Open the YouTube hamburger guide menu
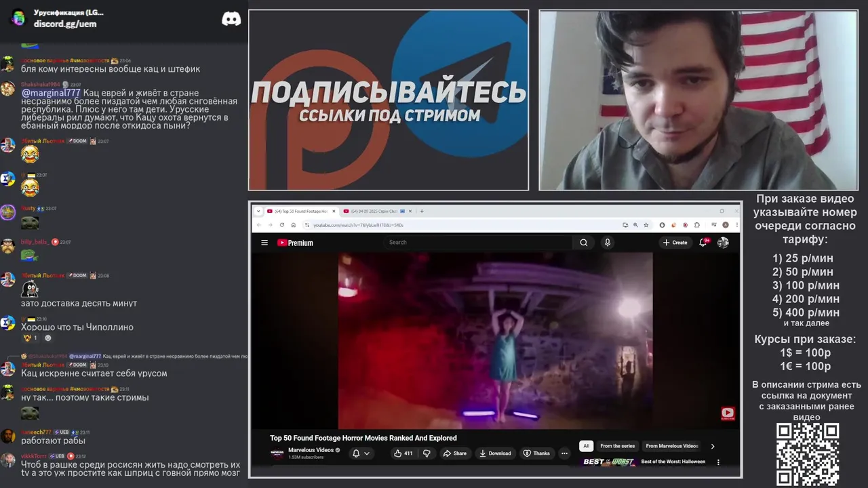This screenshot has width=868, height=488. coord(264,243)
